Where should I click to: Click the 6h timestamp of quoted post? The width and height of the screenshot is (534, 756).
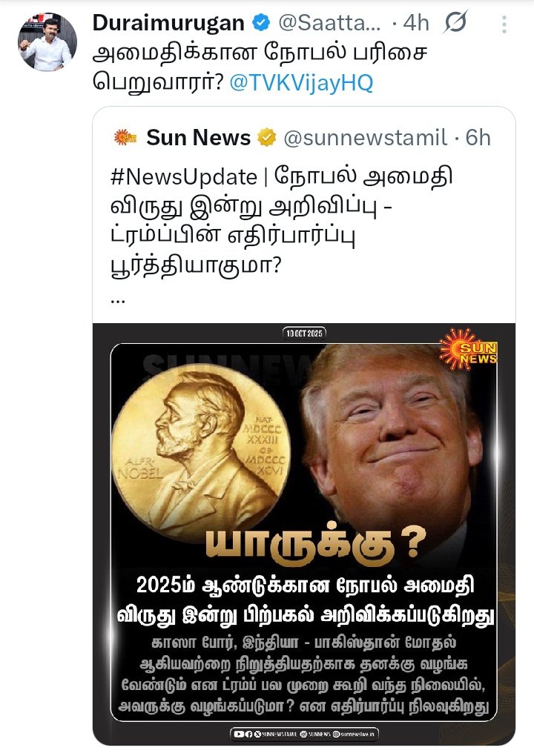click(478, 138)
